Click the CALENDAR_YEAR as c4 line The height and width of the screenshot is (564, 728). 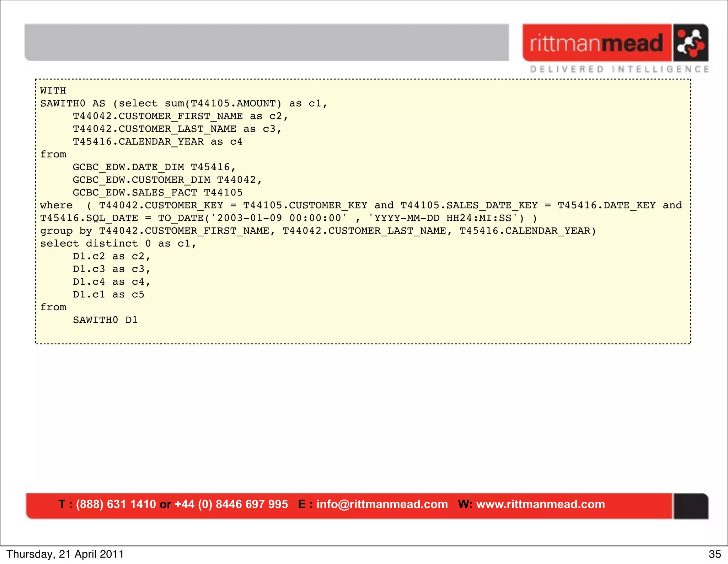[x=157, y=142]
